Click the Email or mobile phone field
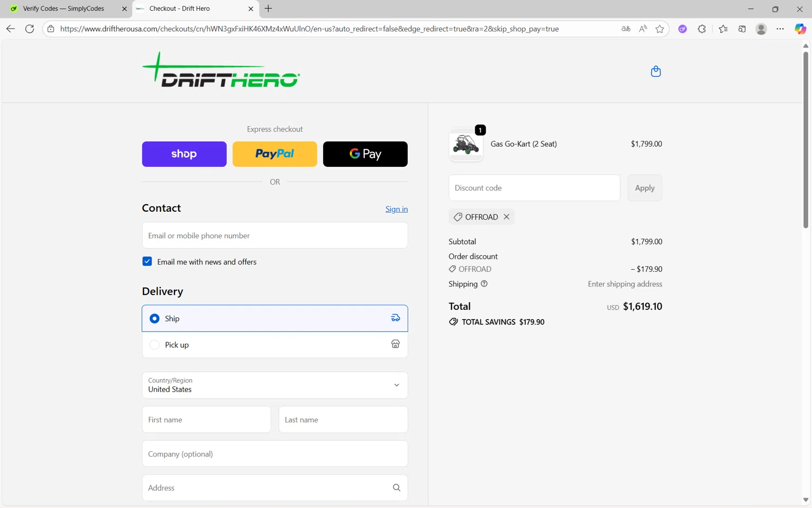 pos(275,236)
